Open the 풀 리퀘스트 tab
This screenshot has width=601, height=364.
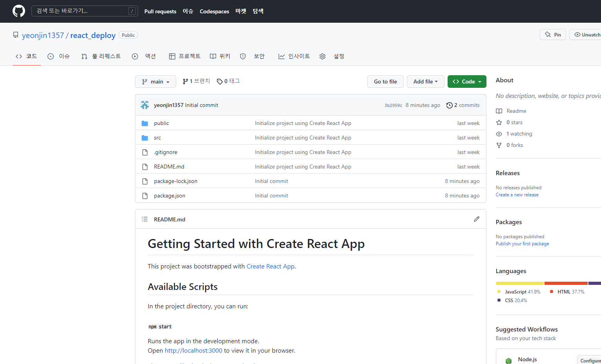(x=101, y=56)
